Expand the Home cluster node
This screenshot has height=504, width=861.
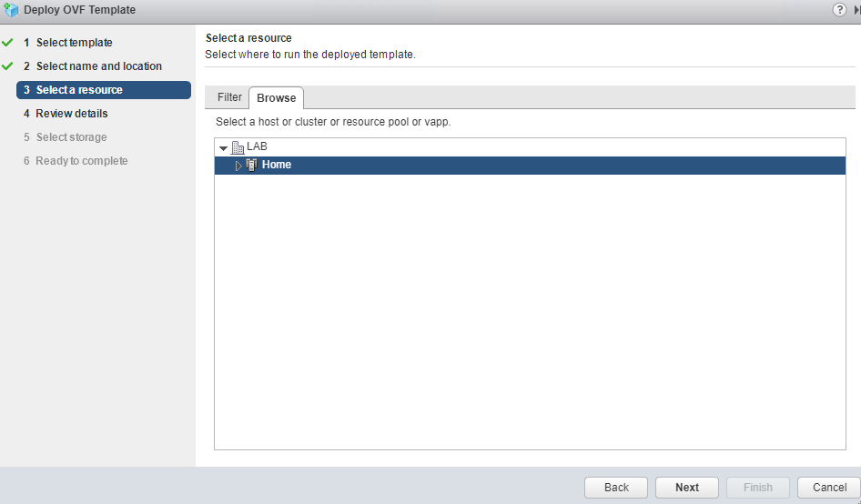pyautogui.click(x=239, y=166)
